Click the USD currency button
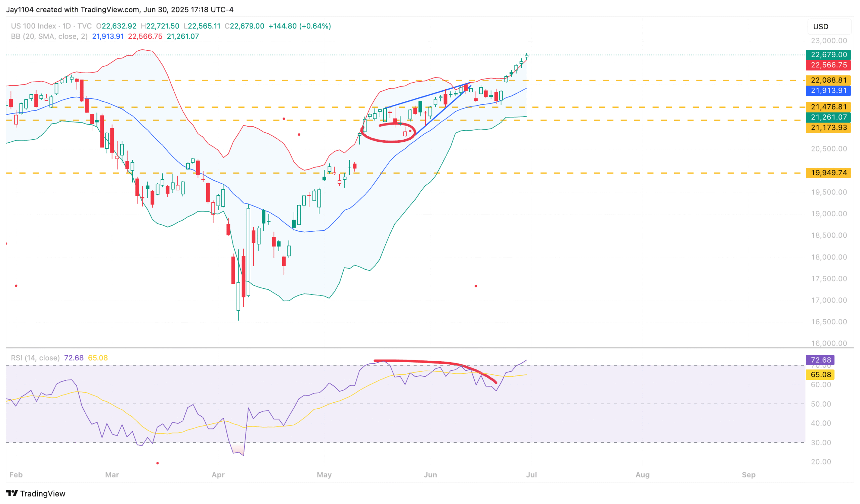 (x=829, y=27)
